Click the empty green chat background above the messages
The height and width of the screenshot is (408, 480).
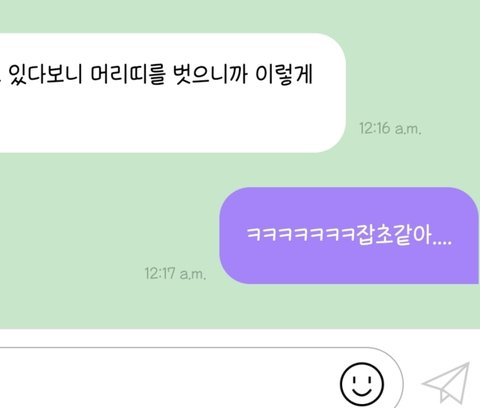click(x=240, y=16)
